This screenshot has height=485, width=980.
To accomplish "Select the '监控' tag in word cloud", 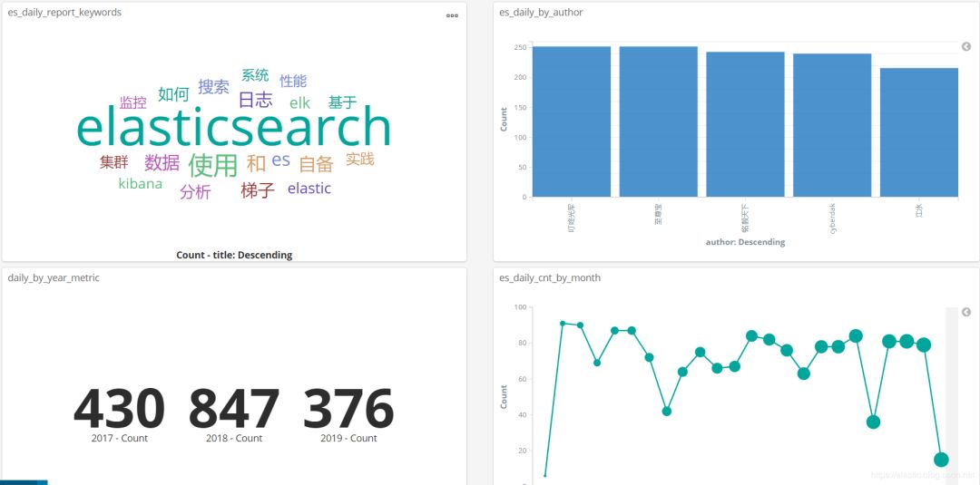I will [x=133, y=102].
